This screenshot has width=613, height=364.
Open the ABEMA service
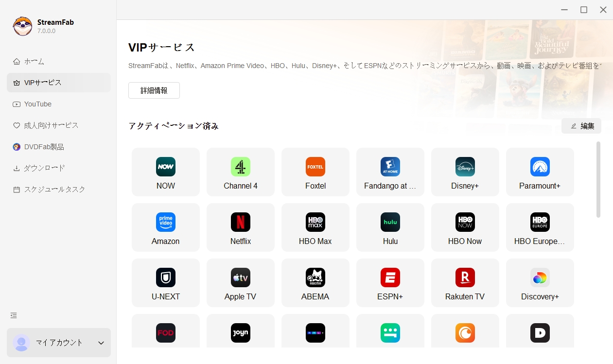(315, 283)
